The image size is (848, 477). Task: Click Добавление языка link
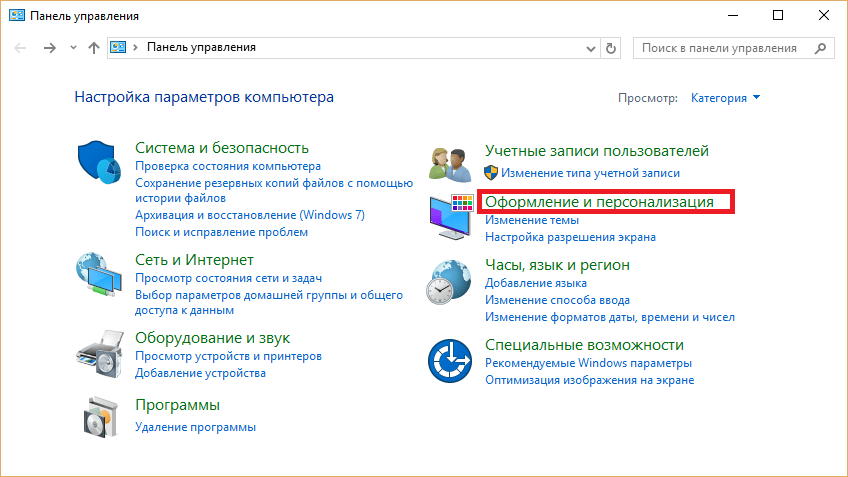(x=535, y=283)
